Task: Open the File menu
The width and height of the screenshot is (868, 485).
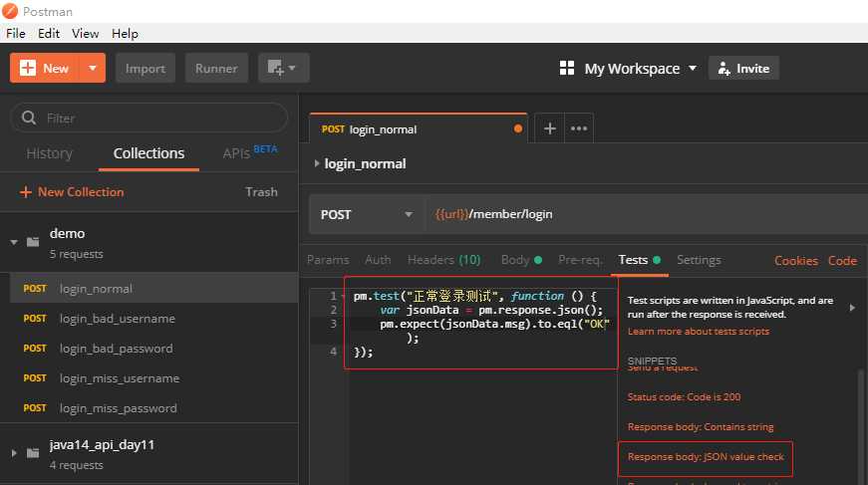Action: pos(16,33)
